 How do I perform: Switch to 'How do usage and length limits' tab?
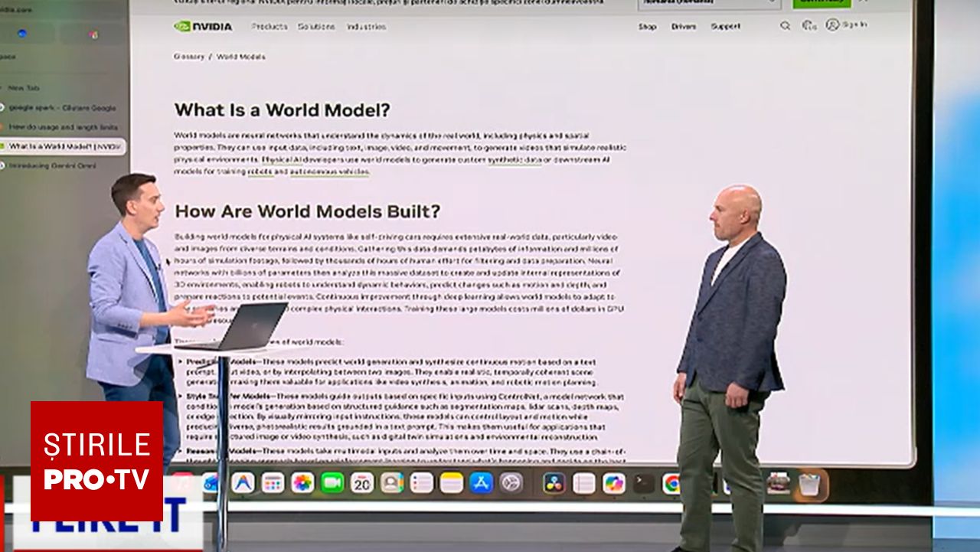point(63,126)
